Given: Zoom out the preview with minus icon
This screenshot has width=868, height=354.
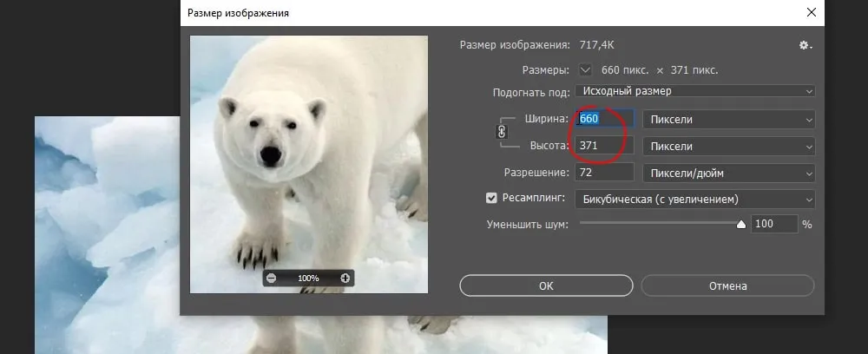Looking at the screenshot, I should [x=272, y=278].
